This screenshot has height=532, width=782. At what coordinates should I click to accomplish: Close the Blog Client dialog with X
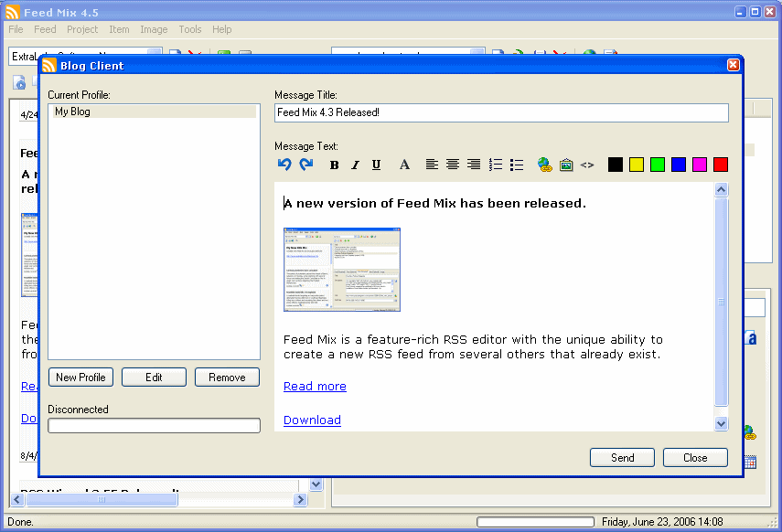[734, 65]
